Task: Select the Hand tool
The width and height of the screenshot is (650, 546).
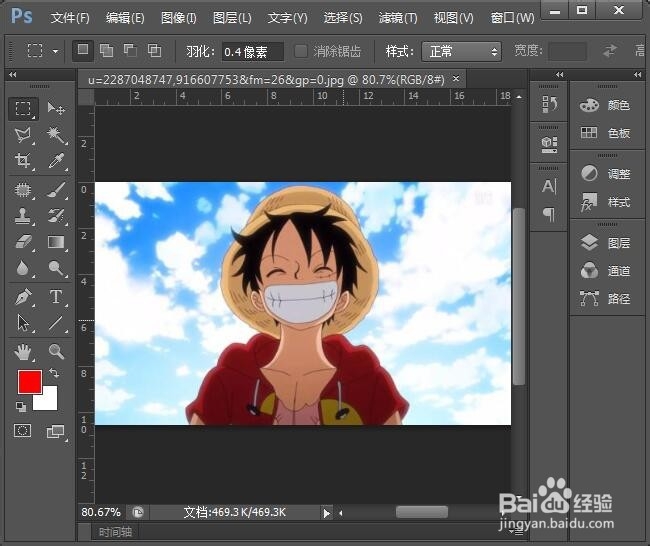Action: (23, 352)
